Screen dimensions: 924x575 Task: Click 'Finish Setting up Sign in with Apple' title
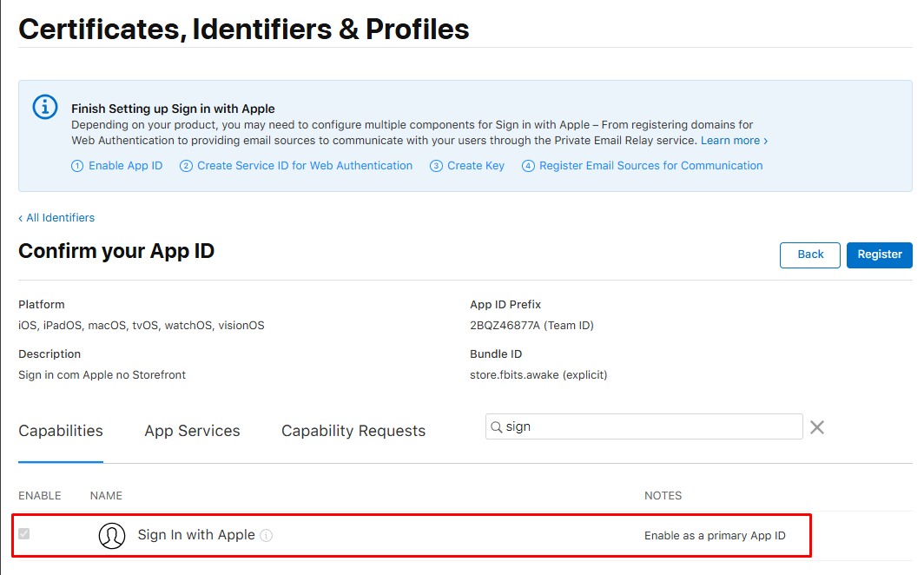click(x=174, y=109)
